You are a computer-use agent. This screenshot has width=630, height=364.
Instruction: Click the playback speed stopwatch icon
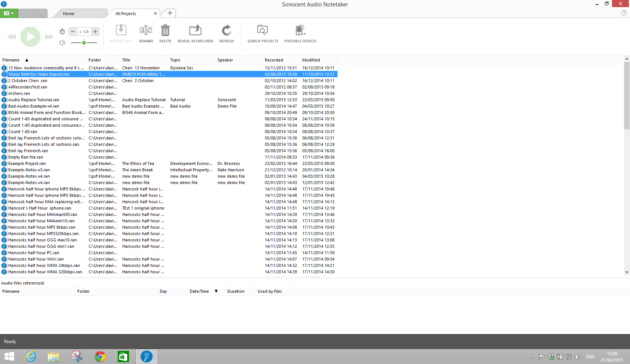[x=62, y=31]
